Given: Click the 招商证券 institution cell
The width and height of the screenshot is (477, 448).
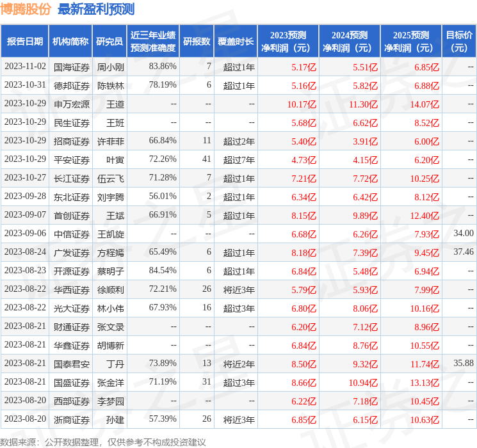Looking at the screenshot, I should point(72,141).
